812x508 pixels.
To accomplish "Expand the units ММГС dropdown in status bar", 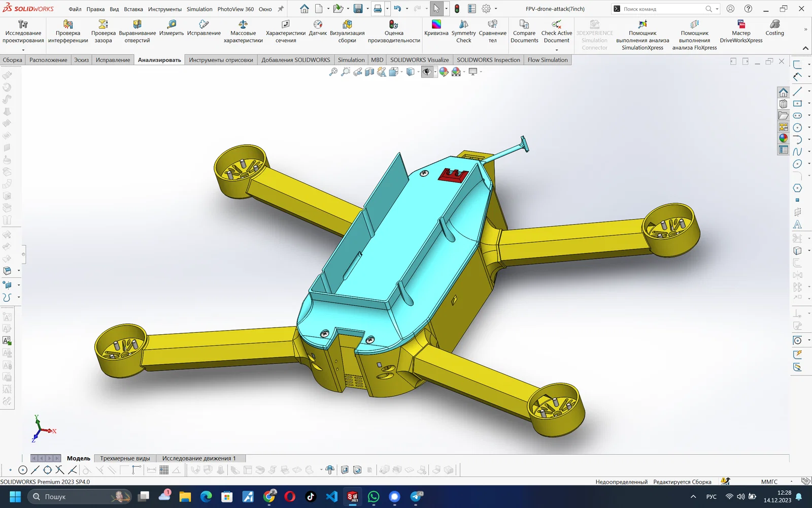I will click(792, 482).
